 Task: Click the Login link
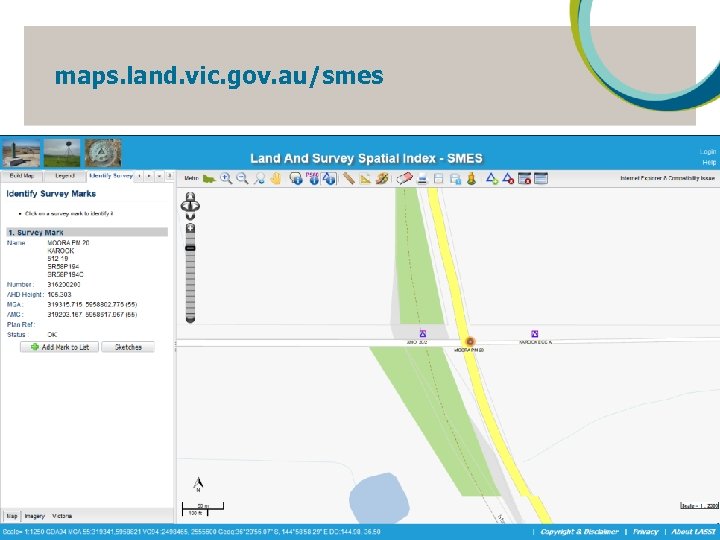[x=708, y=152]
